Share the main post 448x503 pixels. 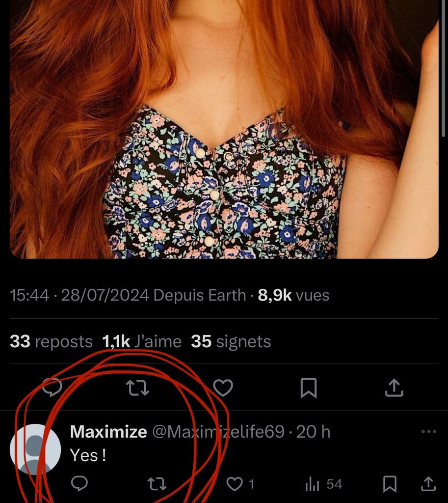coord(394,388)
